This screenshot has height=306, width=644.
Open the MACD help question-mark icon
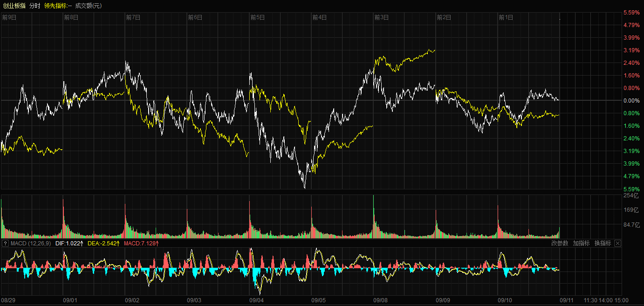(x=6, y=243)
